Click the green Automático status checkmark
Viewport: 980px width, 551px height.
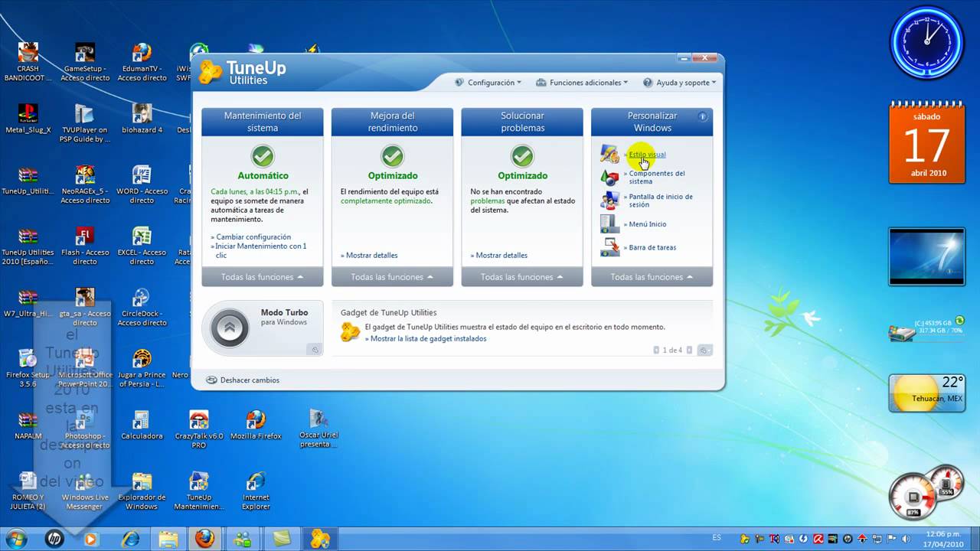click(263, 156)
